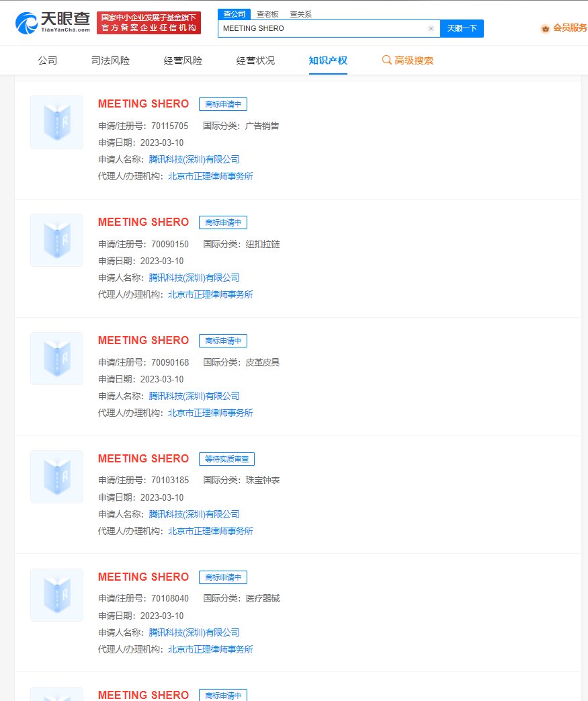
Task: Click the 国际分类: 广告销售 text
Action: point(241,126)
